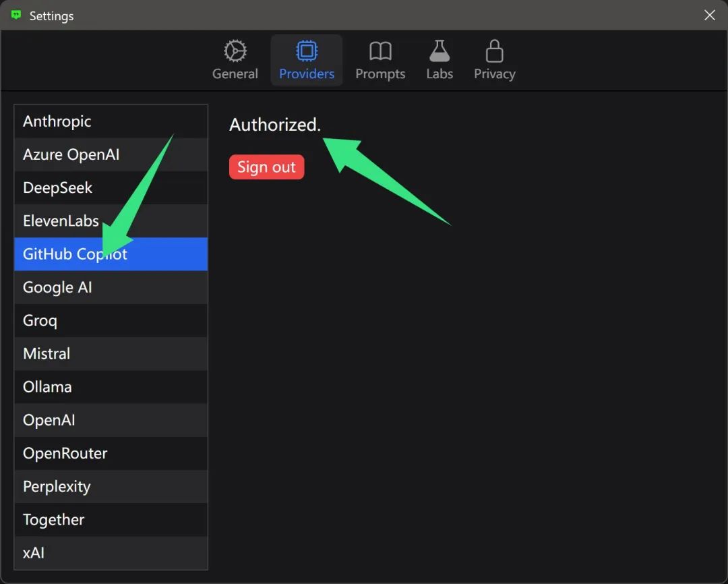Select GitHub Copilot provider
The width and height of the screenshot is (728, 584).
click(x=111, y=254)
